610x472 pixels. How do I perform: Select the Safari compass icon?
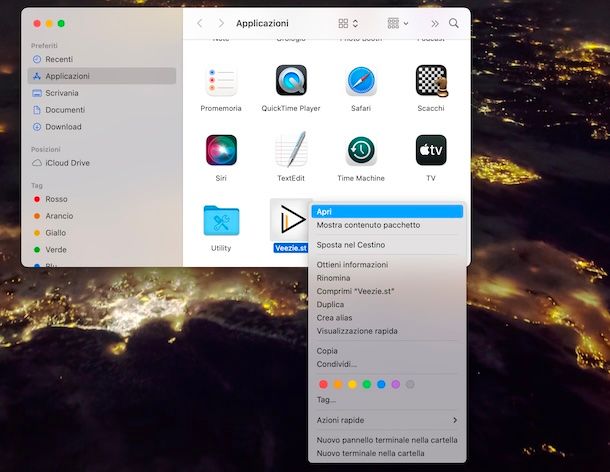(361, 81)
